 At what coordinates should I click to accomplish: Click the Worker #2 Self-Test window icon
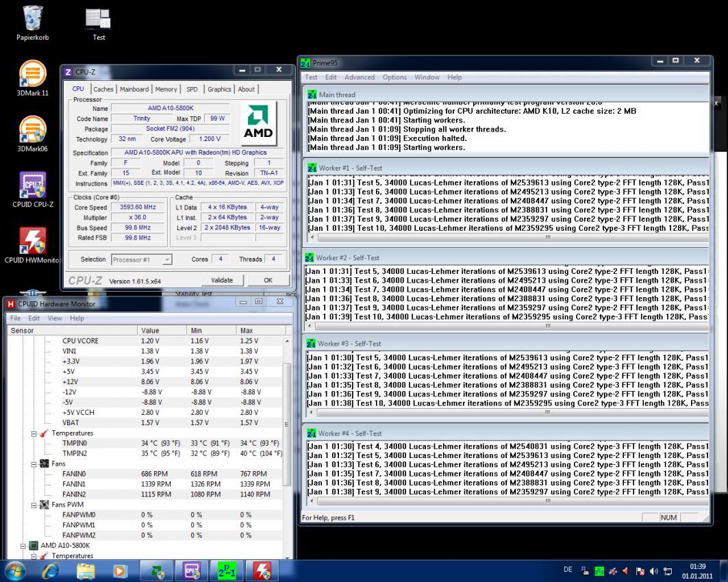310,257
